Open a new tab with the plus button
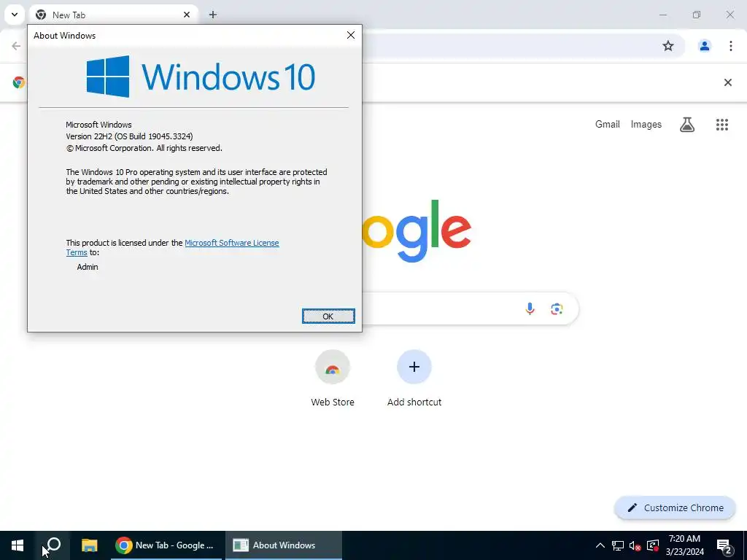This screenshot has width=747, height=560. pyautogui.click(x=213, y=15)
